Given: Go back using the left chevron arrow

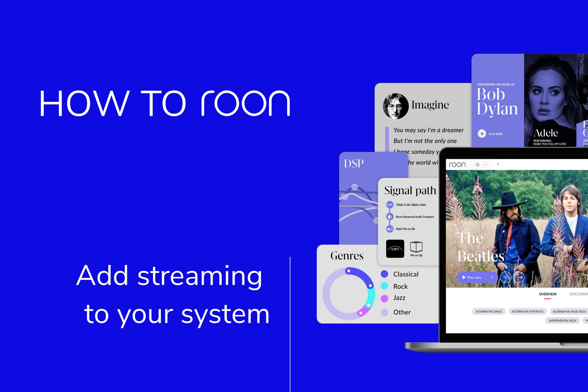Looking at the screenshot, I should pos(498,164).
